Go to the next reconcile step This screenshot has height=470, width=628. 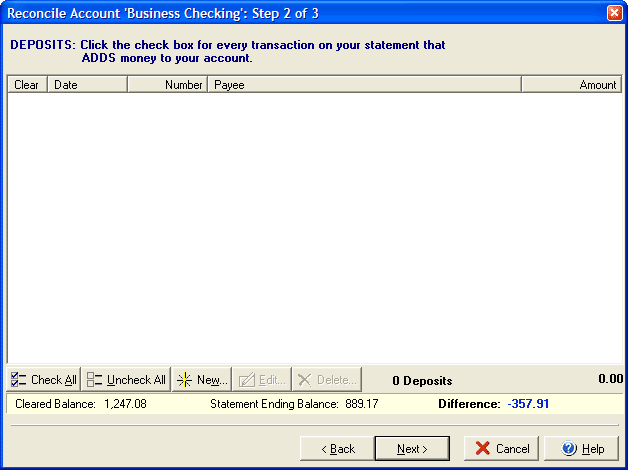(412, 449)
